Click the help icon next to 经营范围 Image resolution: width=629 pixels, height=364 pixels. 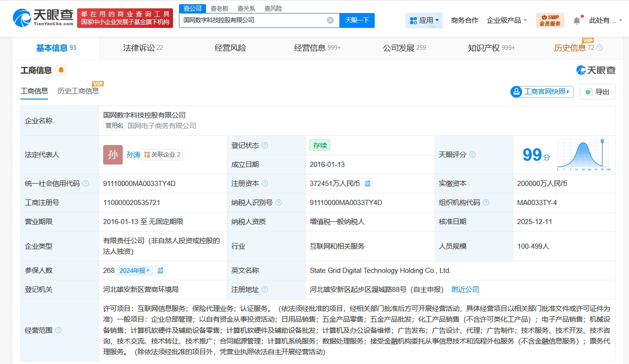coord(58,330)
